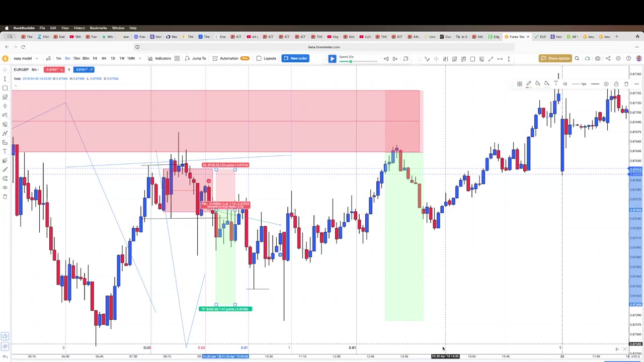This screenshot has height=362, width=644.
Task: Switch chart to 1W timeframe
Action: [122, 58]
